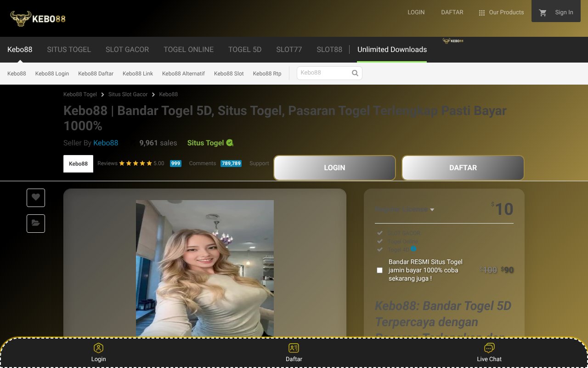Click the Our Products grid icon
The height and width of the screenshot is (368, 588).
[482, 12]
